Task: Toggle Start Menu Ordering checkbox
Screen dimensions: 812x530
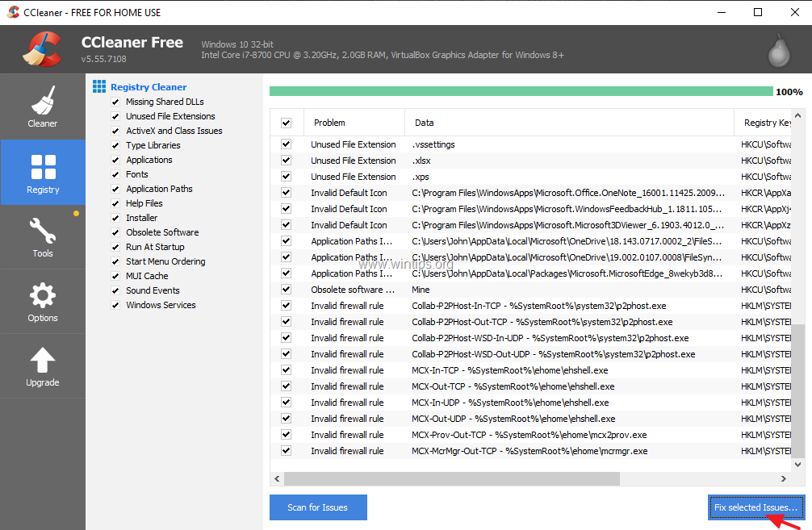Action: [x=115, y=261]
